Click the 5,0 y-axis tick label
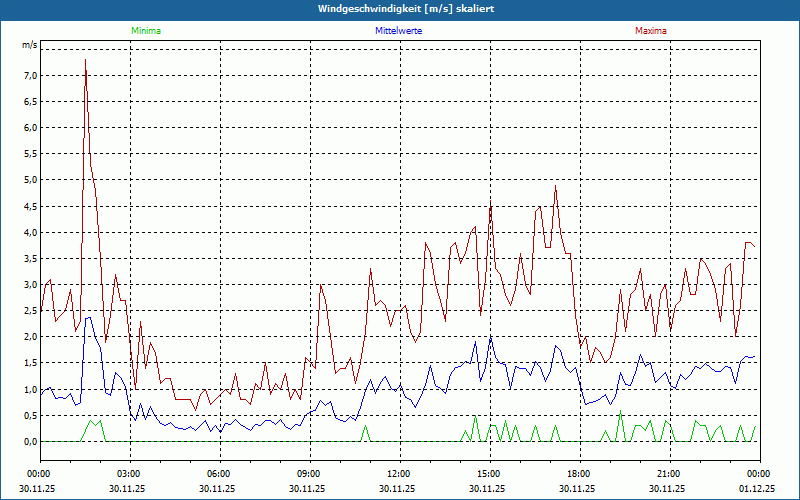This screenshot has height=500, width=800. [x=30, y=180]
